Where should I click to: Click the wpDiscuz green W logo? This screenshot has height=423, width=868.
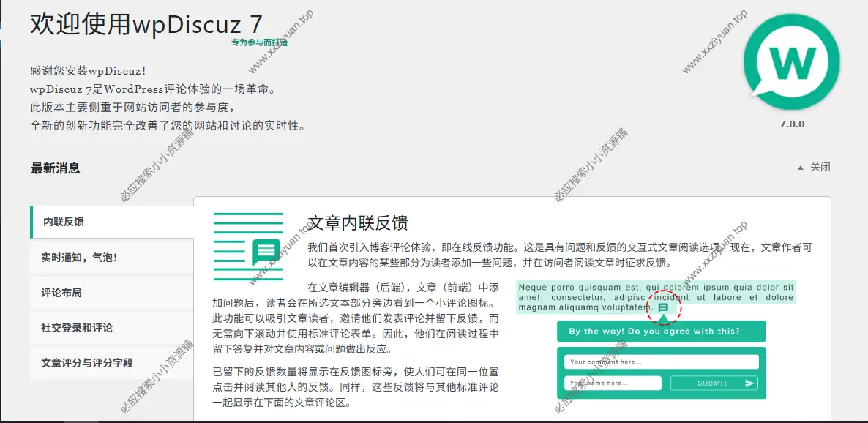click(790, 61)
